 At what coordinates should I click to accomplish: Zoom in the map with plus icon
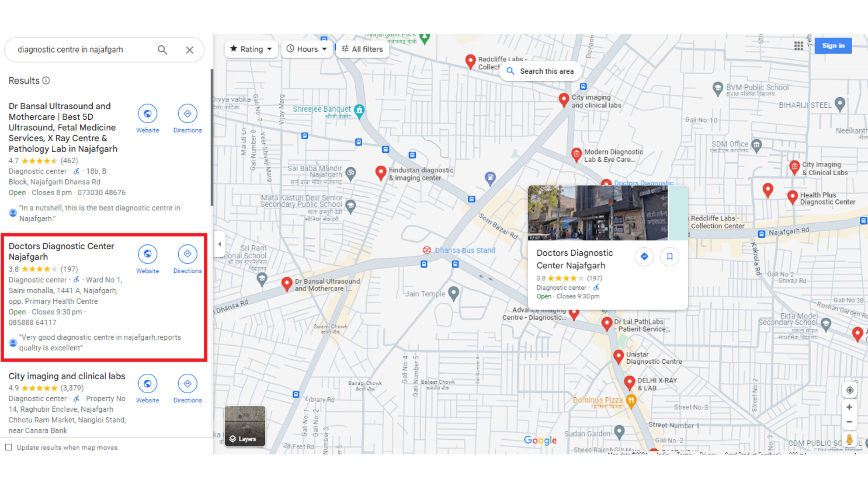849,407
